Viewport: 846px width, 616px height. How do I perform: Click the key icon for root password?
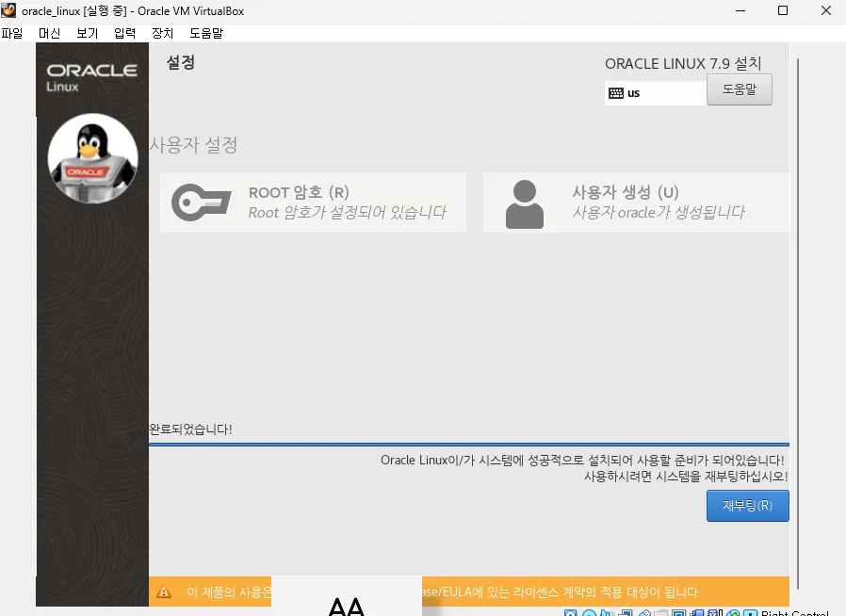(x=201, y=203)
